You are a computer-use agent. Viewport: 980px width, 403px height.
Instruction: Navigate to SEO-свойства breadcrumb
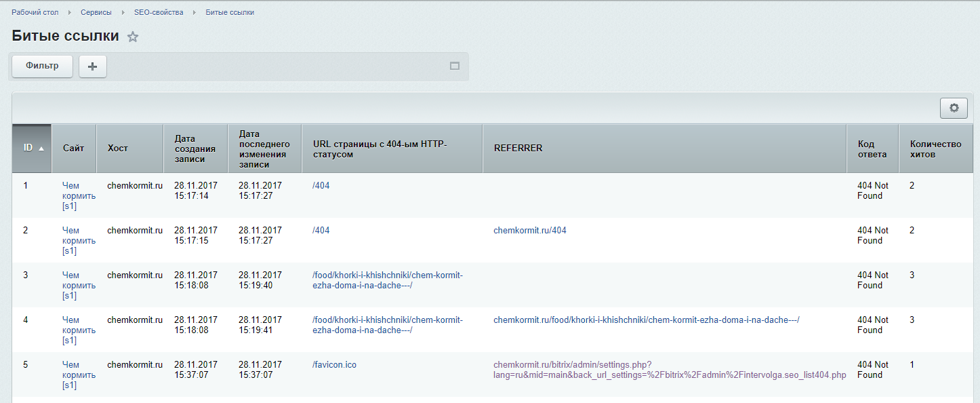(158, 12)
